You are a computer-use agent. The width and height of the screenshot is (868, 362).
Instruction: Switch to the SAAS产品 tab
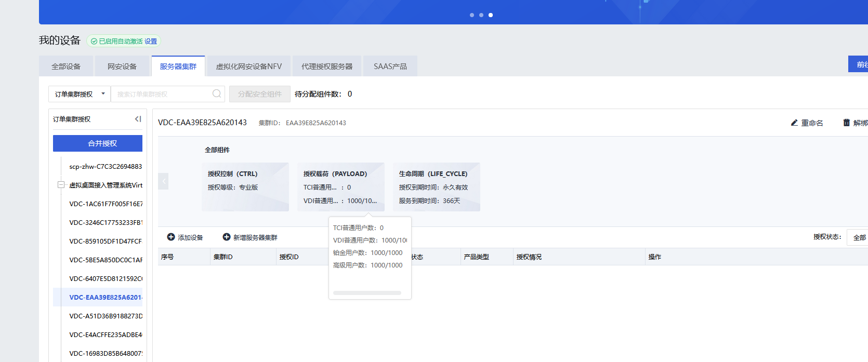(x=390, y=66)
